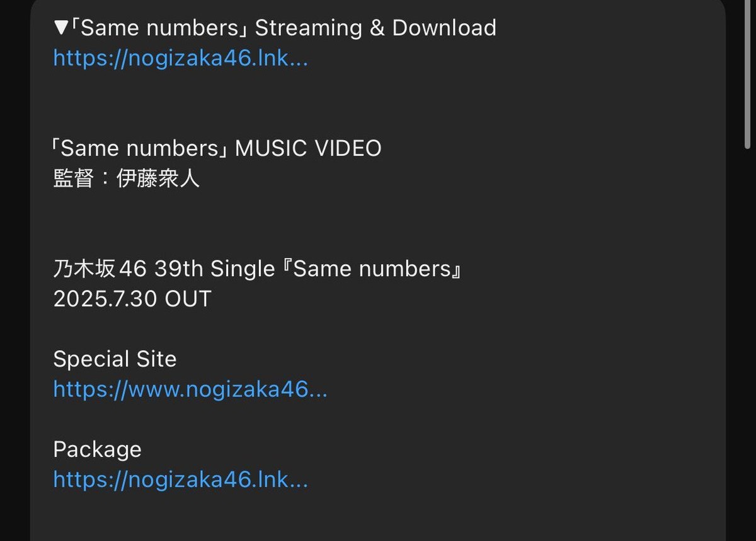Open the Streaming & Download nogizaka46.lnk link

pyautogui.click(x=180, y=59)
